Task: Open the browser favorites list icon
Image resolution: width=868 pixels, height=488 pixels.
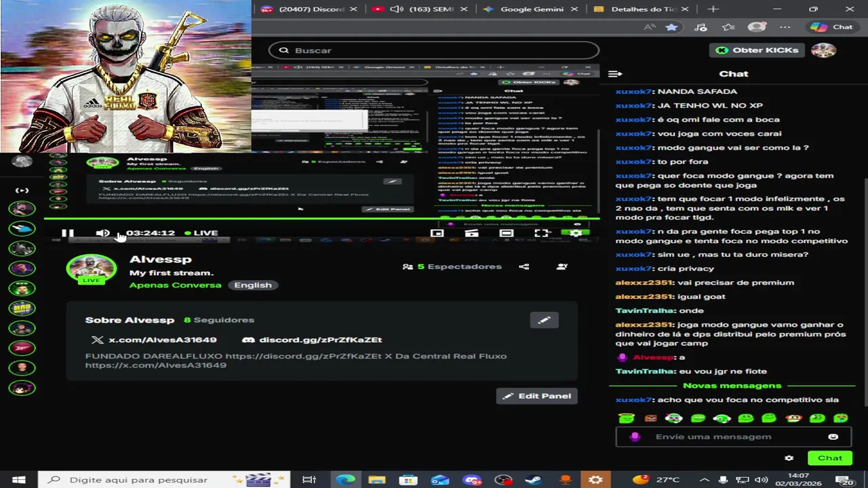Action: point(728,27)
